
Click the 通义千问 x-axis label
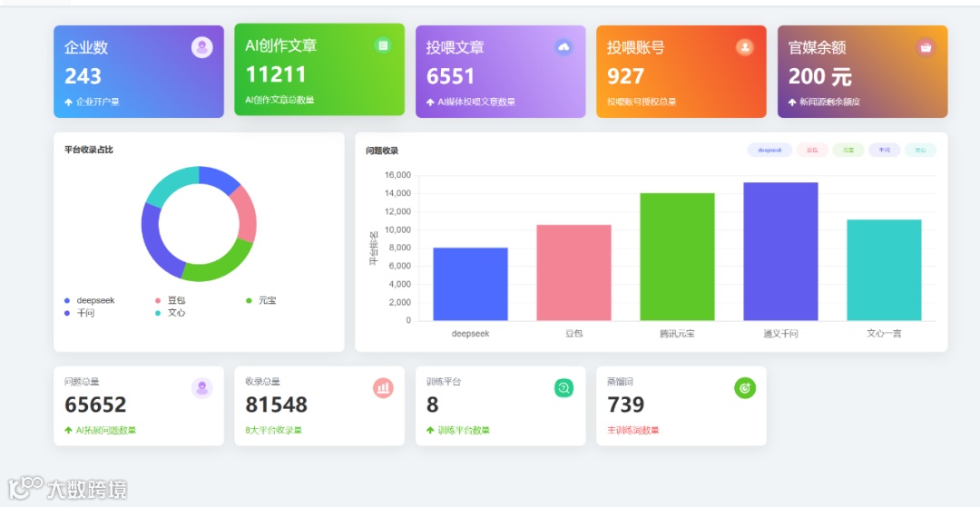[780, 334]
